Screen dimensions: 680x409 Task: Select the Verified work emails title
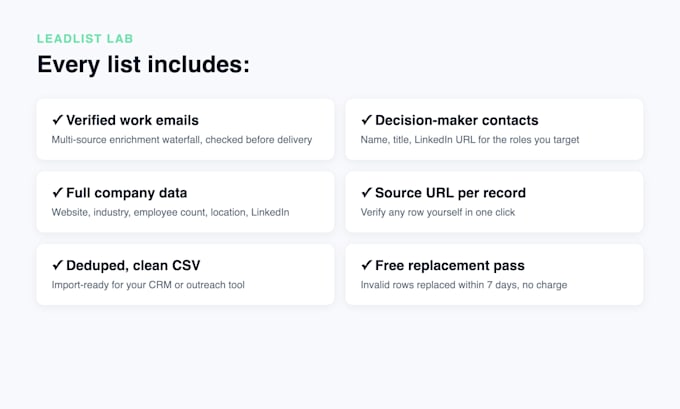132,120
